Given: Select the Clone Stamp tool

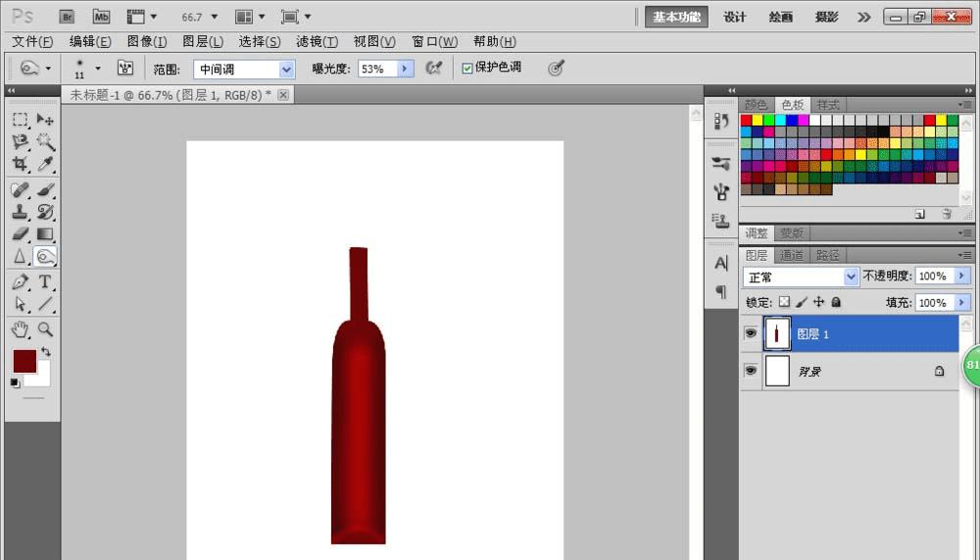Looking at the screenshot, I should click(20, 211).
